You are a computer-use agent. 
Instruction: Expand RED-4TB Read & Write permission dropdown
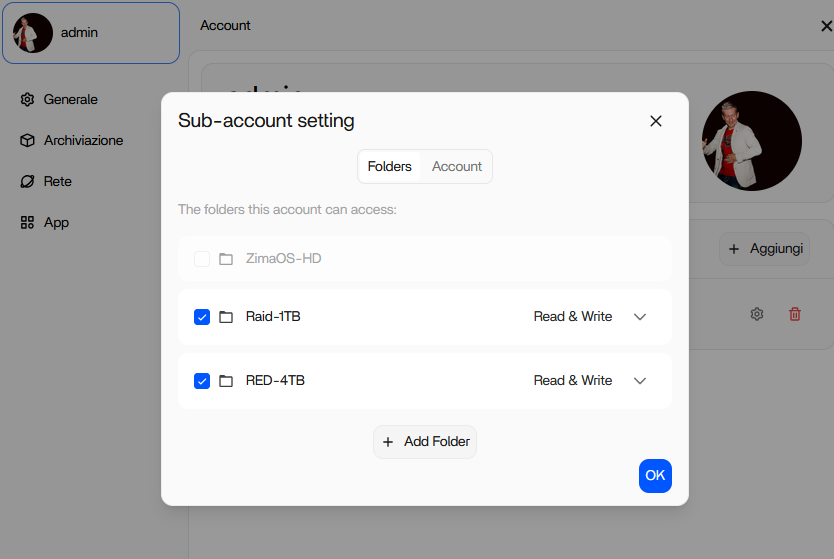pos(640,381)
